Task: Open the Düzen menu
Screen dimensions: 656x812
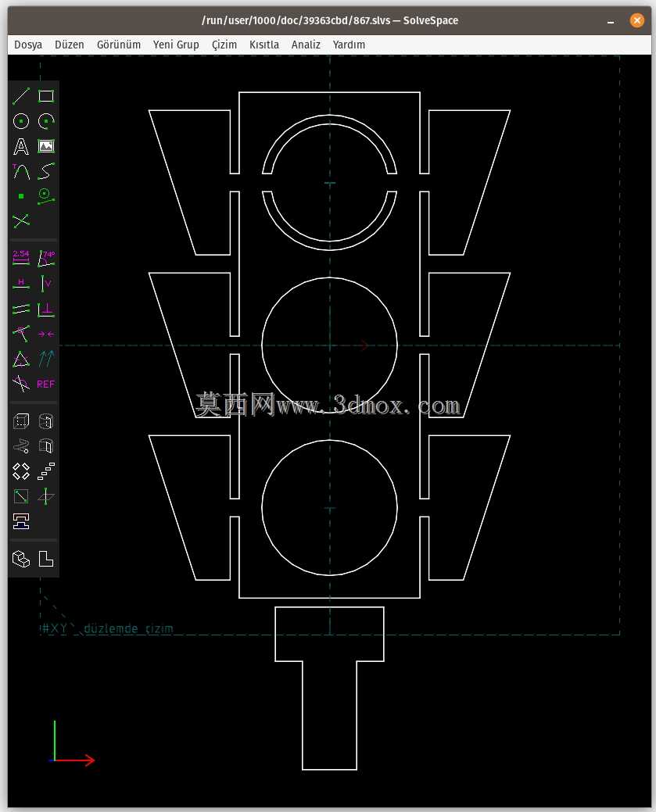Action: (x=70, y=45)
